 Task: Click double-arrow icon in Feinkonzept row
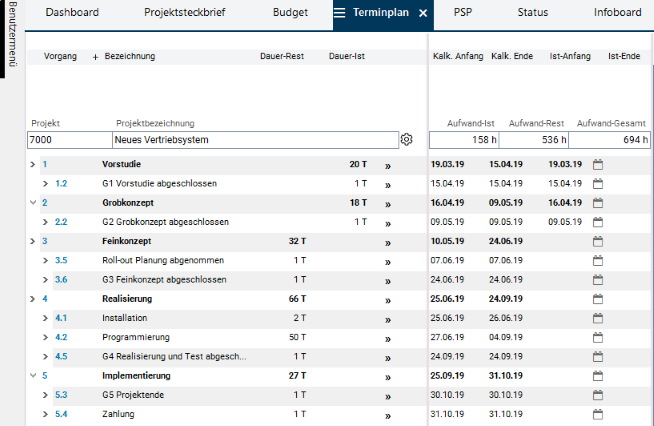tap(388, 243)
